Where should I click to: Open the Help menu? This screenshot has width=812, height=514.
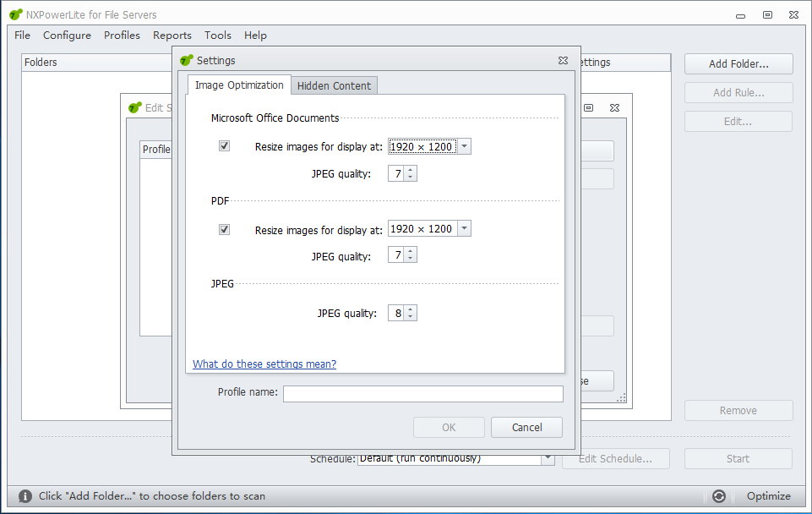pyautogui.click(x=255, y=36)
